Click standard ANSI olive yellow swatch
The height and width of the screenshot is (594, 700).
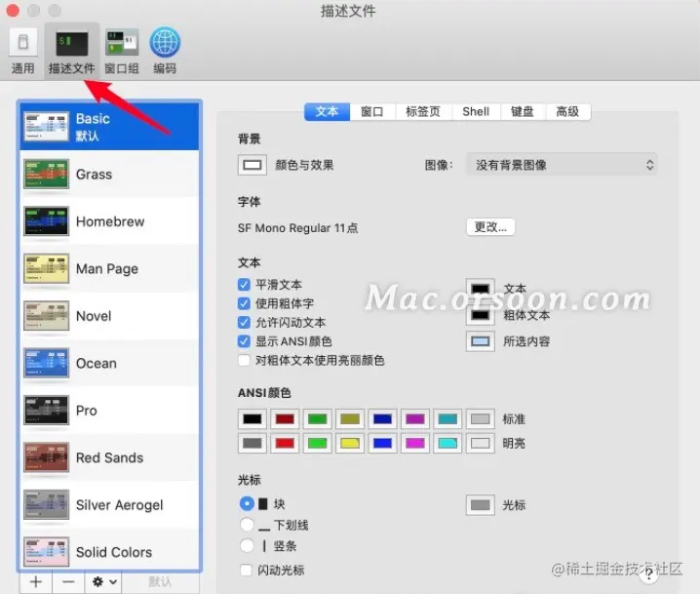(350, 419)
